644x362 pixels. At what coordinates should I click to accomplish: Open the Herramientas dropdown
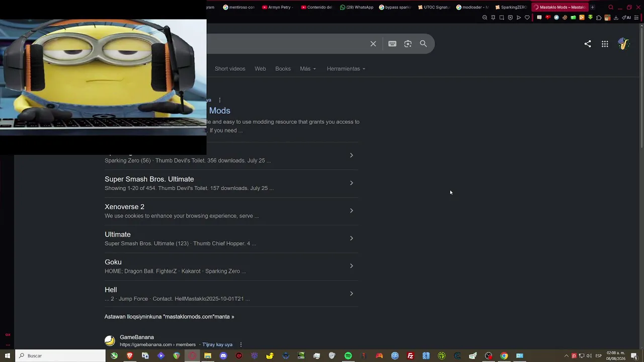pyautogui.click(x=346, y=69)
